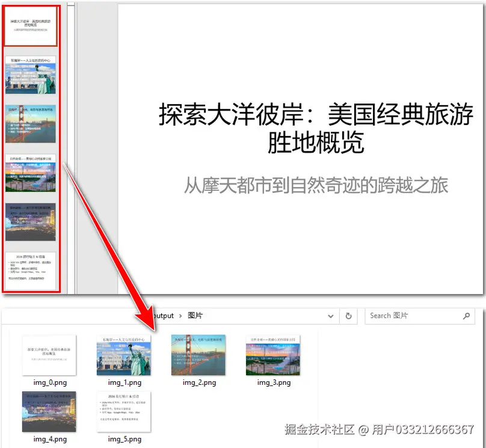Refresh the 图片 folder view
The width and height of the screenshot is (486, 448).
[348, 316]
